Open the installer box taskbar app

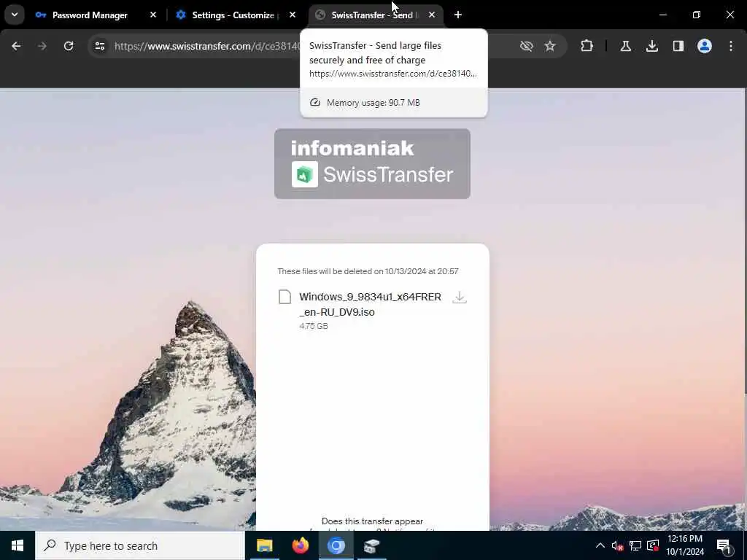pos(371,545)
